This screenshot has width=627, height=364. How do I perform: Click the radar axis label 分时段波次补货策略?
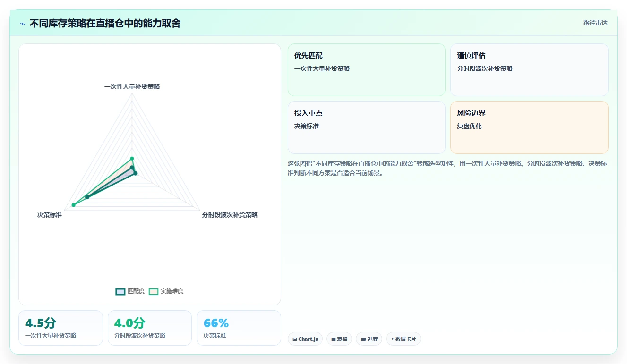pyautogui.click(x=230, y=215)
